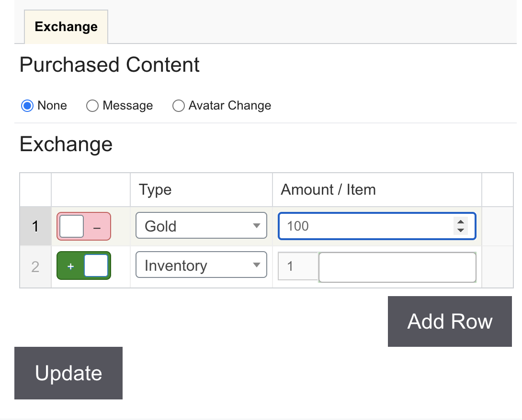Increase the gold amount with up arrow
522x420 pixels.
(461, 222)
